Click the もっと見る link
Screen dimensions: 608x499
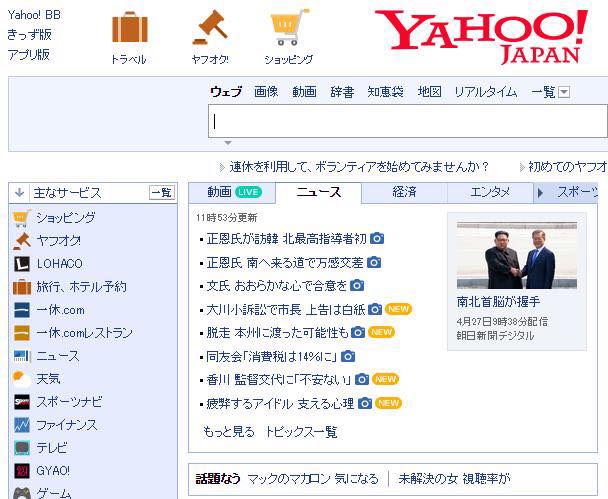pos(229,432)
